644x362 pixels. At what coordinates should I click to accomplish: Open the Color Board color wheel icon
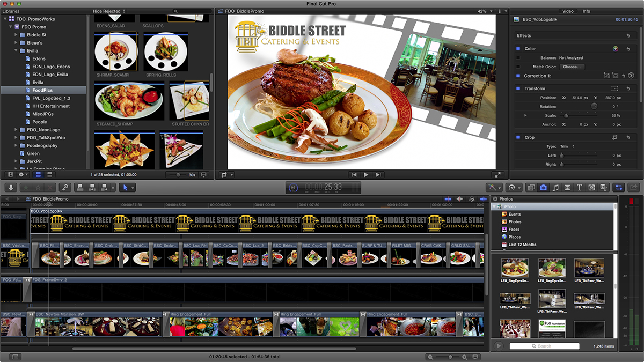pos(616,49)
